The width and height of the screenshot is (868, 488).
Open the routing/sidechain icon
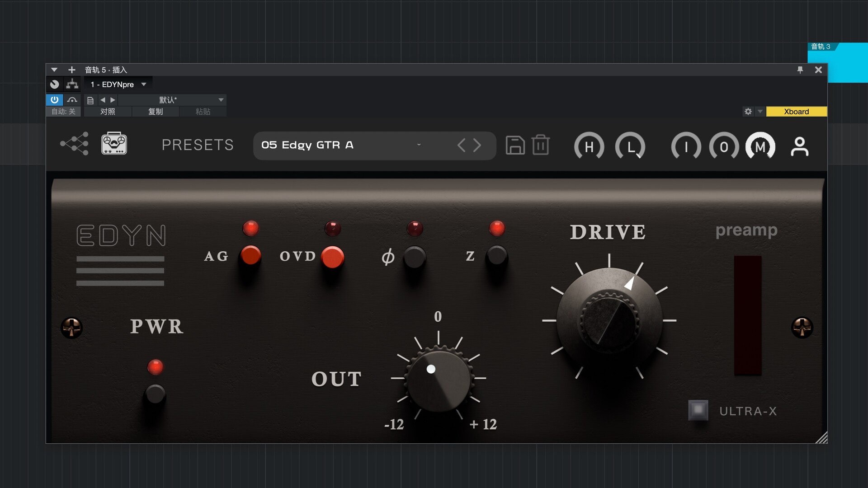coord(72,84)
